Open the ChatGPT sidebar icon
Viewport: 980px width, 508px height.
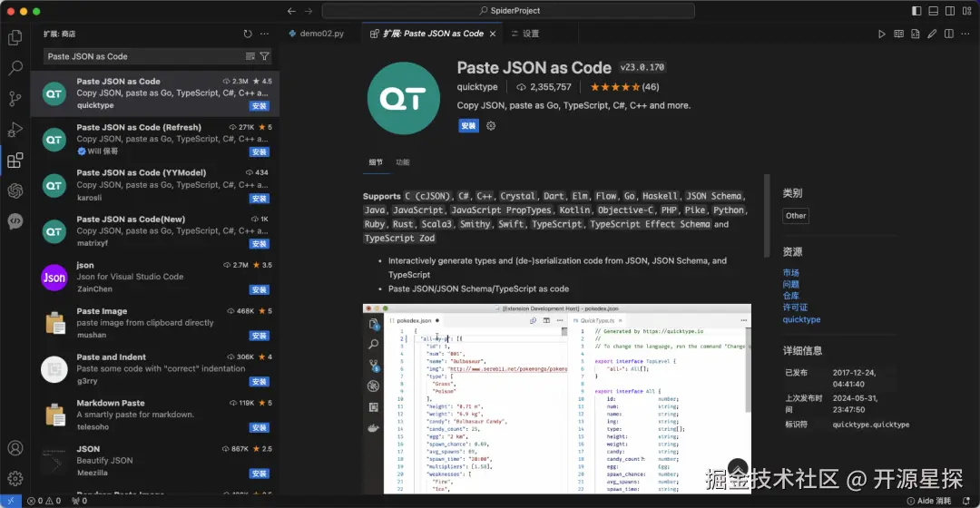pos(15,190)
